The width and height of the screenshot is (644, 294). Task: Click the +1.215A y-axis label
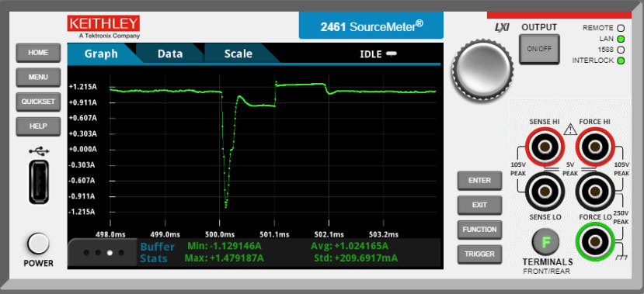(83, 87)
